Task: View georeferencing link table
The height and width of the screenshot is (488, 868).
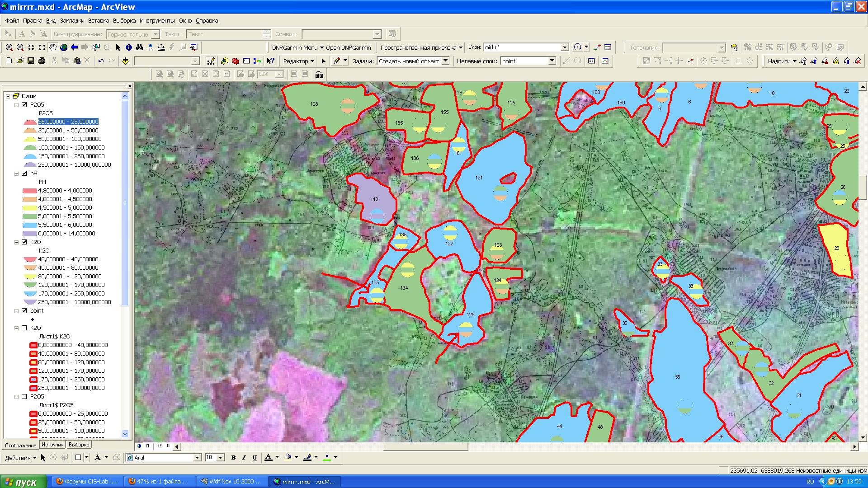Action: 608,47
